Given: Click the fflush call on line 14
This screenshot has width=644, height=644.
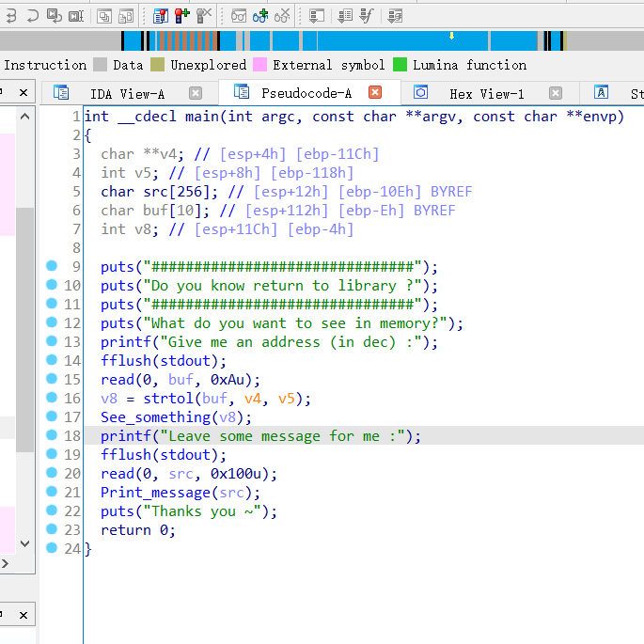Looking at the screenshot, I should [126, 361].
